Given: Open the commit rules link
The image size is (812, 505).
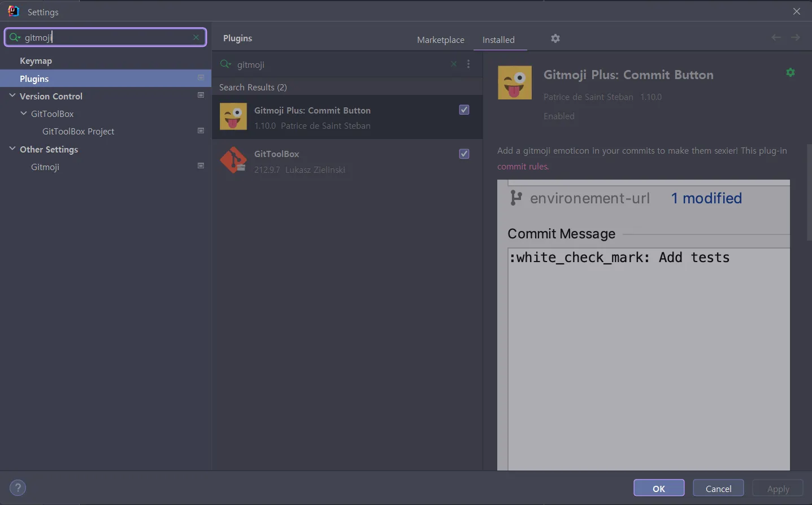Looking at the screenshot, I should tap(523, 166).
